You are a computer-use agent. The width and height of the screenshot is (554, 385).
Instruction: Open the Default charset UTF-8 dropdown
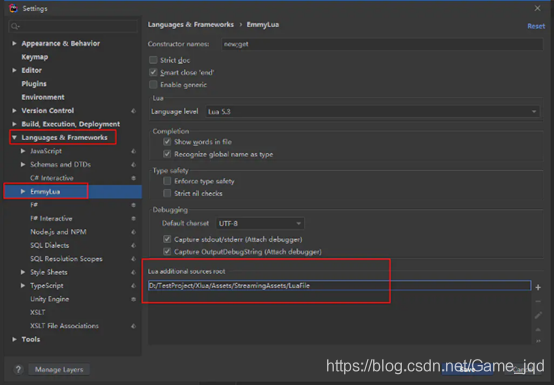click(x=260, y=224)
